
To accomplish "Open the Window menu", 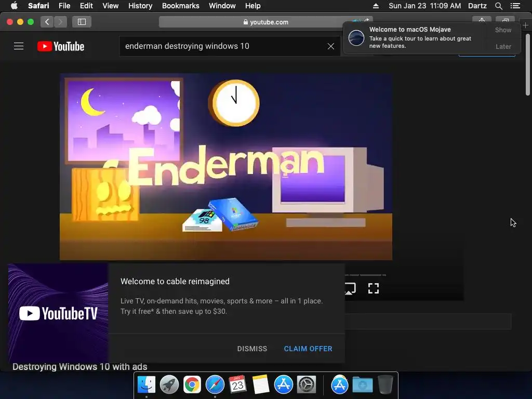I will click(x=222, y=6).
